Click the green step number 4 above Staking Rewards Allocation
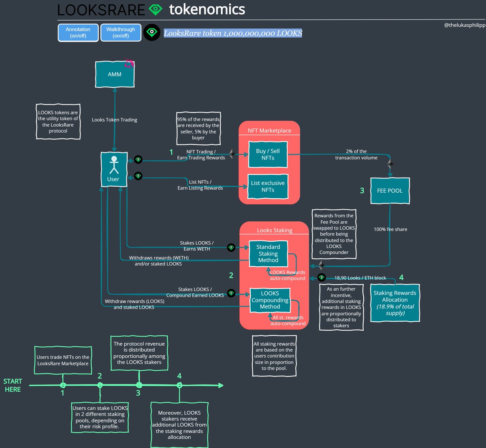The height and width of the screenshot is (448, 486). click(401, 277)
